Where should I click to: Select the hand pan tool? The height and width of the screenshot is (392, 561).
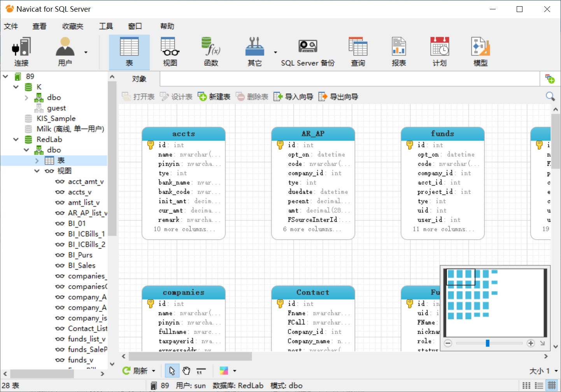click(186, 371)
